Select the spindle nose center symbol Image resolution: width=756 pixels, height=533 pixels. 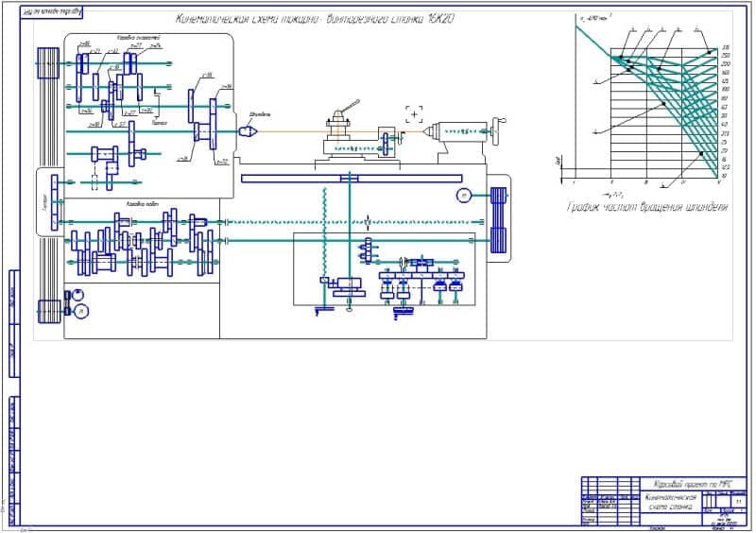(x=248, y=131)
